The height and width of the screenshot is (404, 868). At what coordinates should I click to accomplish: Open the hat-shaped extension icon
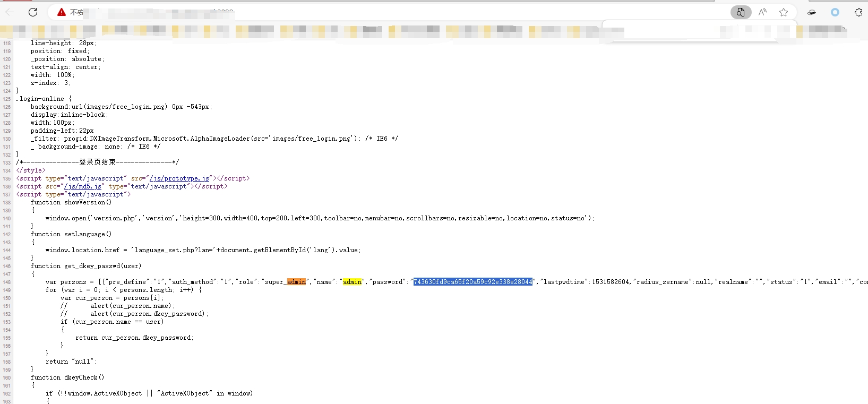tap(812, 12)
